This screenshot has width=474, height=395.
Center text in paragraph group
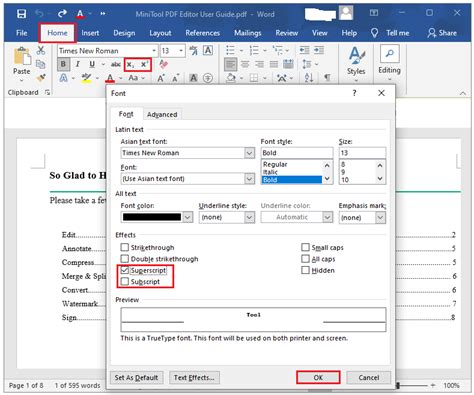click(x=245, y=64)
